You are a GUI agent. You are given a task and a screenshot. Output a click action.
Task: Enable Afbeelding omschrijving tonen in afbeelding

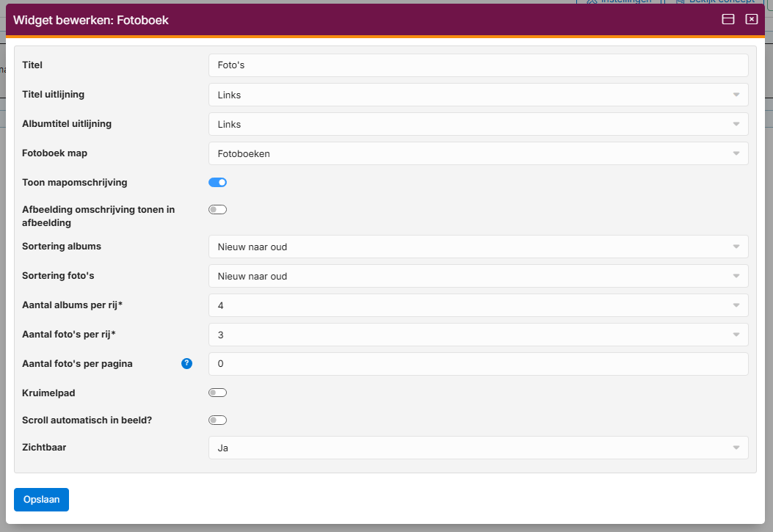coord(218,210)
